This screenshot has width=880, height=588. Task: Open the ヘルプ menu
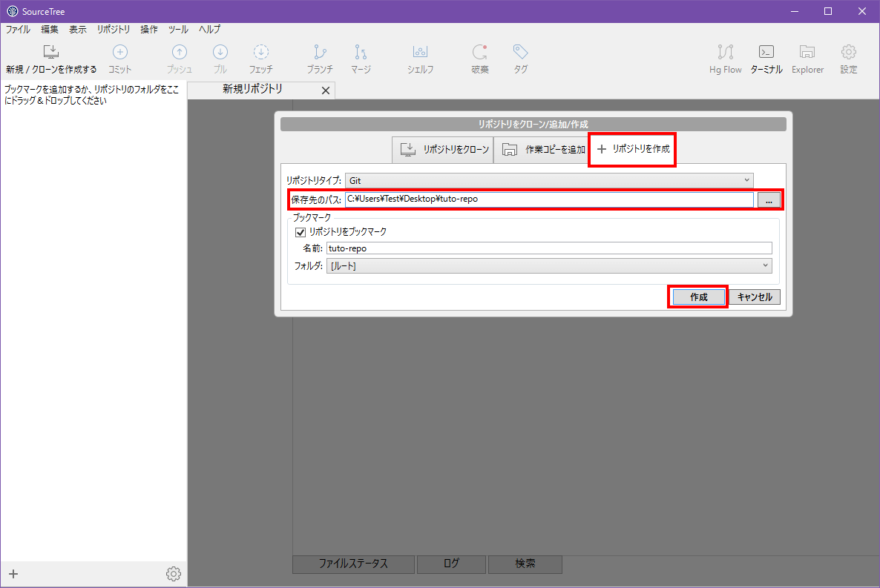pos(209,29)
